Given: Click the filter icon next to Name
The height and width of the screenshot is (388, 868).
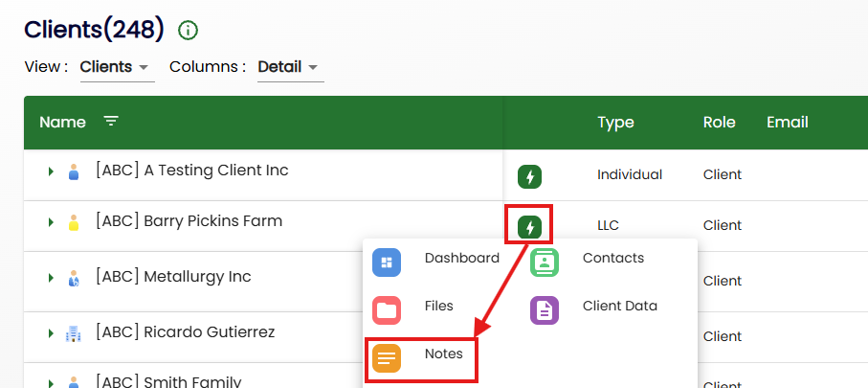Looking at the screenshot, I should [x=112, y=122].
